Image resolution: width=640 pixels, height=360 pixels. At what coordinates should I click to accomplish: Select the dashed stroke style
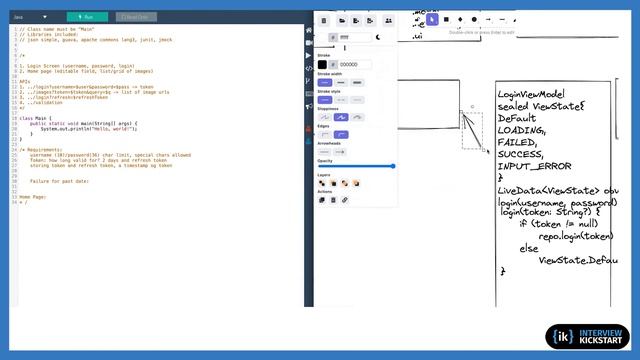click(x=341, y=100)
